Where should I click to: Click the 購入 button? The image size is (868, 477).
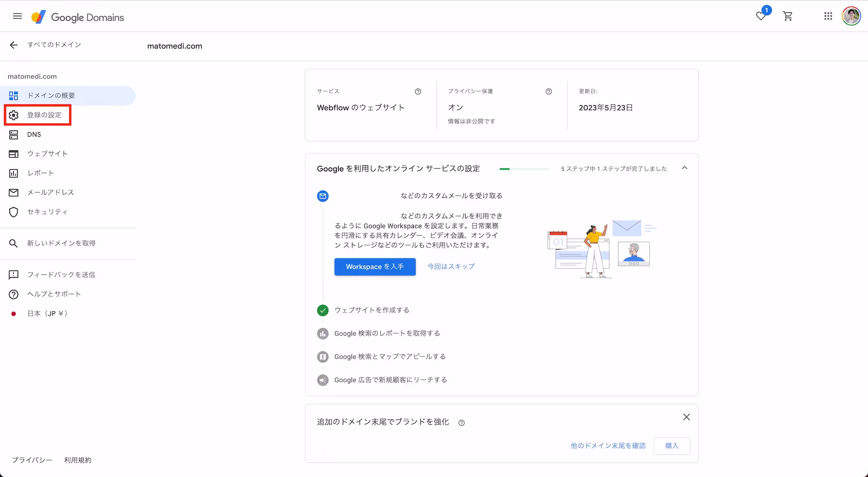click(x=672, y=446)
